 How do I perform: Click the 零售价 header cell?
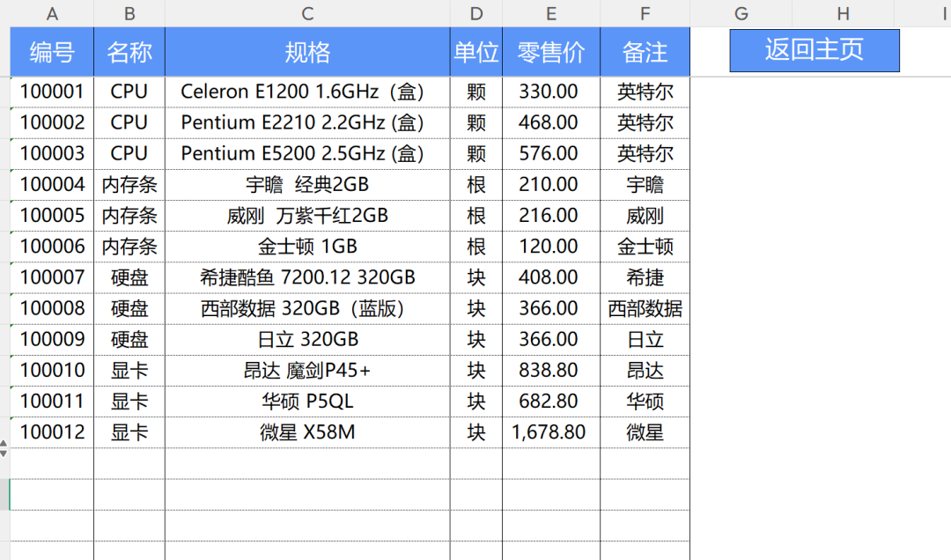coord(550,52)
